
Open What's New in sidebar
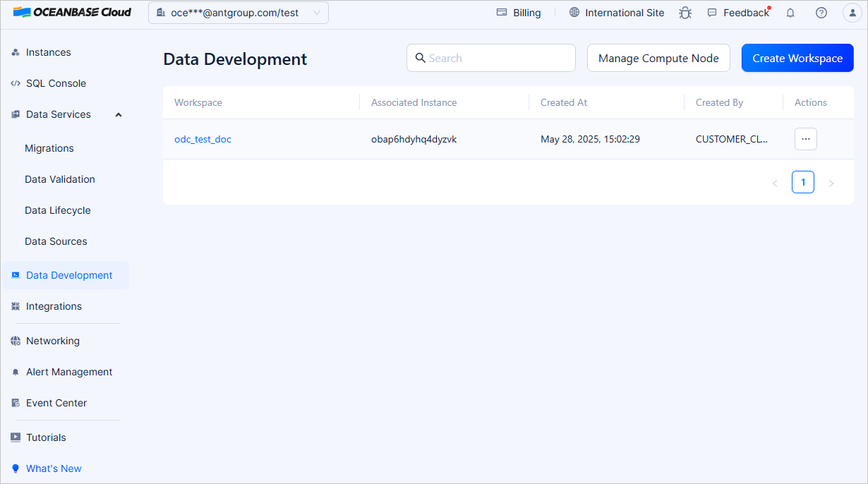(x=54, y=468)
